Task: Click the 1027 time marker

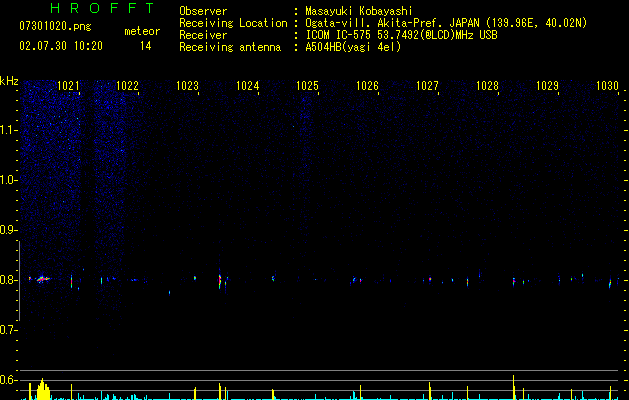Action: (427, 86)
